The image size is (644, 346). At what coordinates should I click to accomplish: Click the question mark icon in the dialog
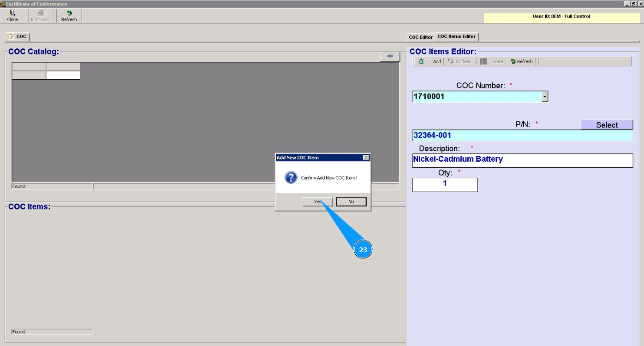click(x=291, y=177)
